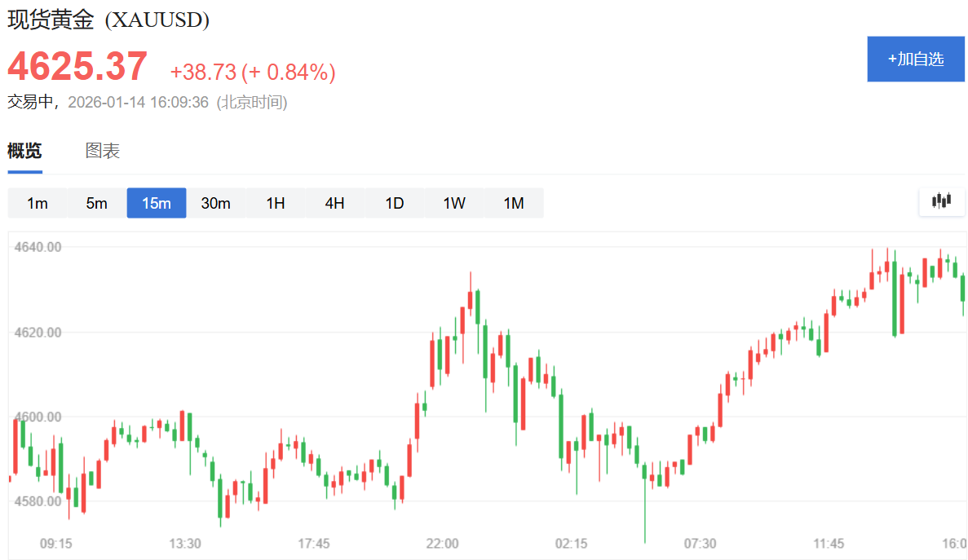
Task: Select the 5m timeframe
Action: click(x=96, y=203)
